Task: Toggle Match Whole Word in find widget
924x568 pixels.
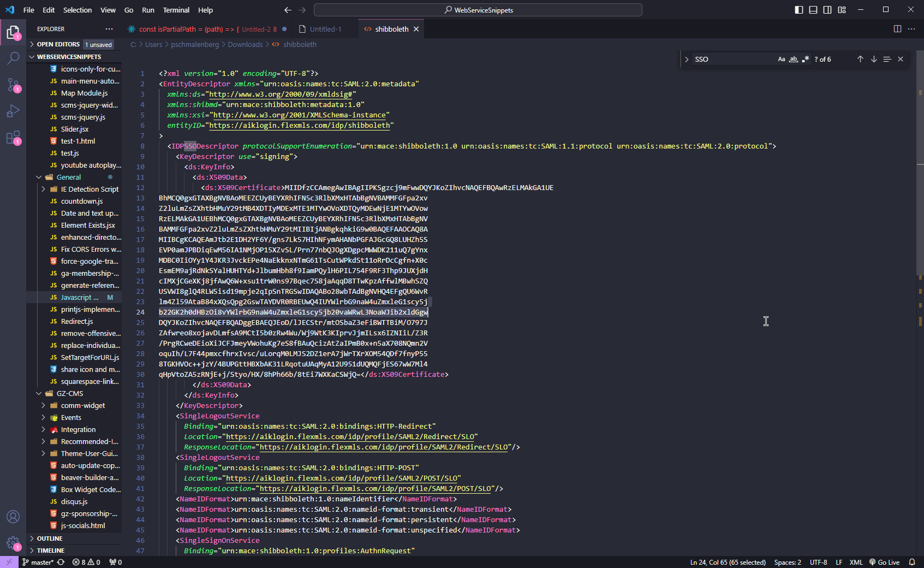Action: click(x=794, y=59)
